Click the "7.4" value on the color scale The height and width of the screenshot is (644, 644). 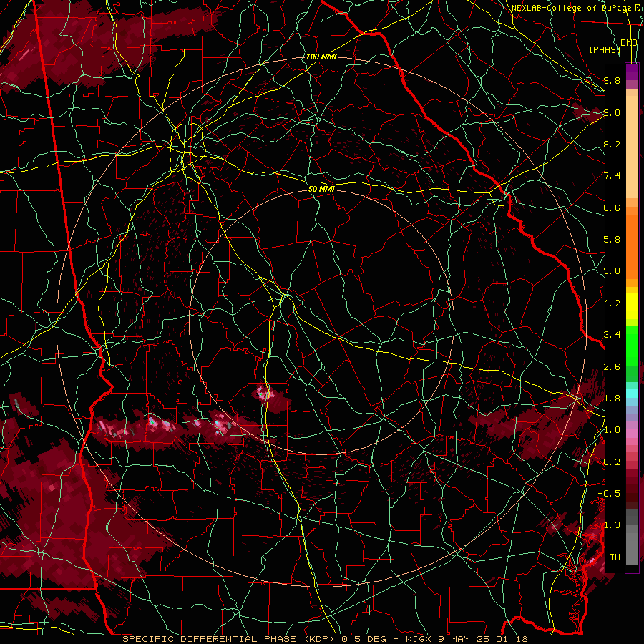click(612, 176)
